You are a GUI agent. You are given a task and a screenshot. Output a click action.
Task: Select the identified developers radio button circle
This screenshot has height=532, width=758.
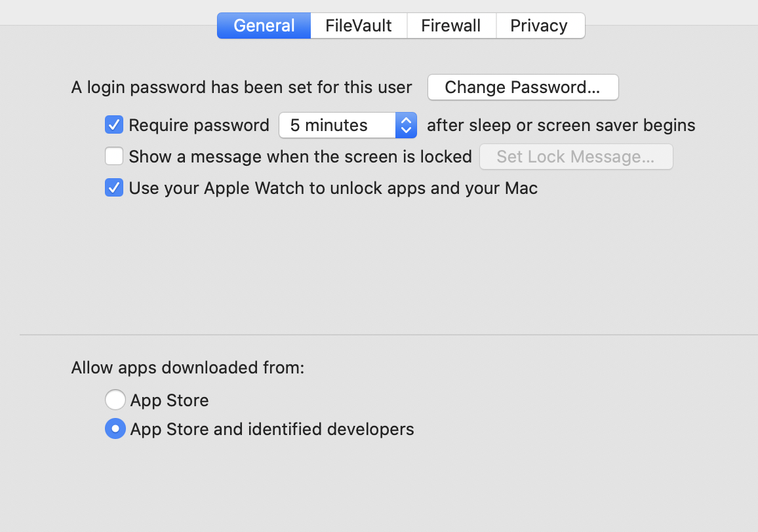115,429
